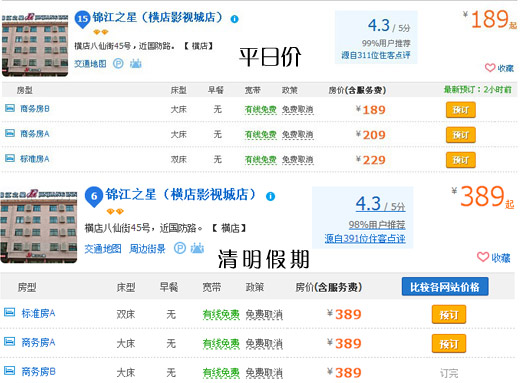Click map marker 6 of bottom hotel
Viewport: 520px width, 383px height.
click(94, 196)
